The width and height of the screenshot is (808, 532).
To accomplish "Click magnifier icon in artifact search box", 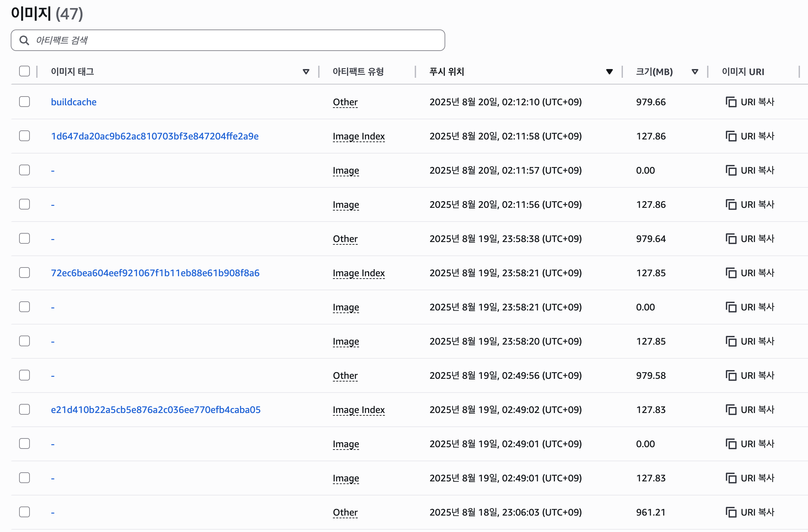I will pos(24,41).
